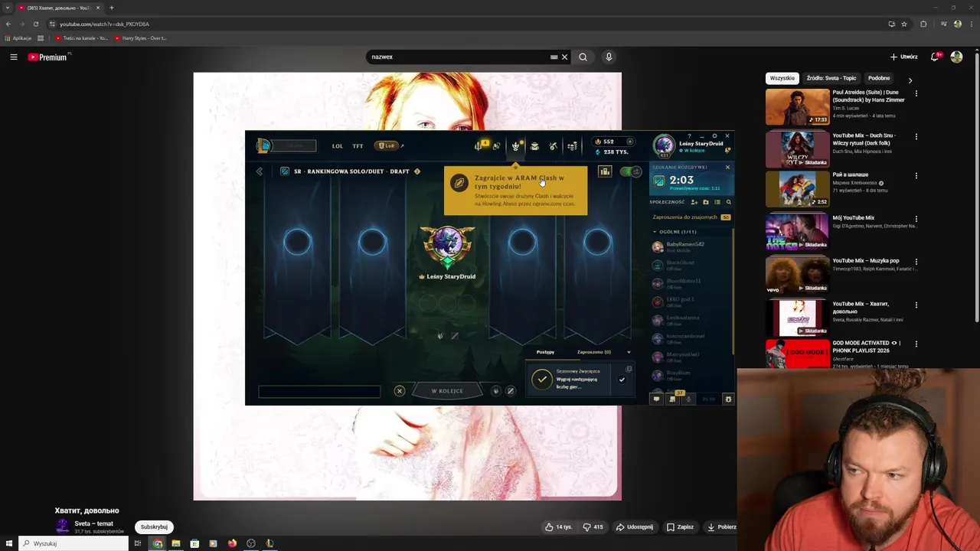The width and height of the screenshot is (980, 551).
Task: Open options for Paul Atreides (Suite) video
Action: (x=916, y=93)
